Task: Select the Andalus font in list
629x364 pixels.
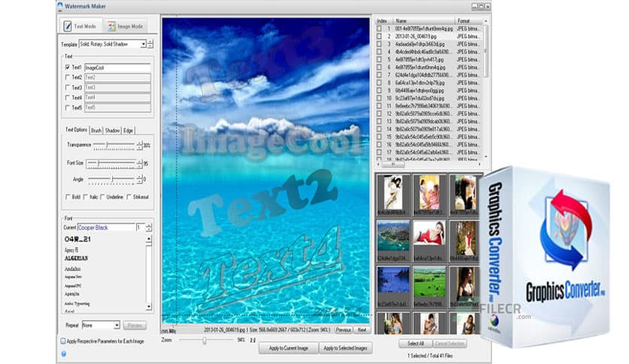Action: pyautogui.click(x=73, y=268)
